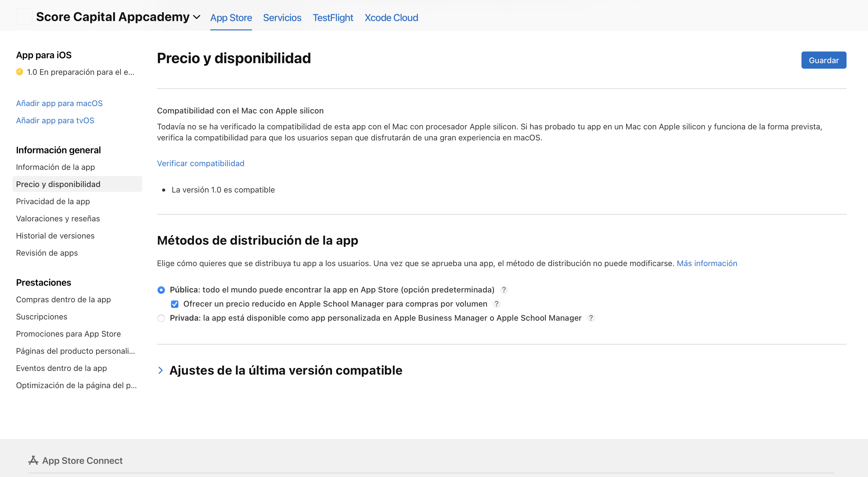Click the Guardar button
868x477 pixels.
click(x=824, y=60)
